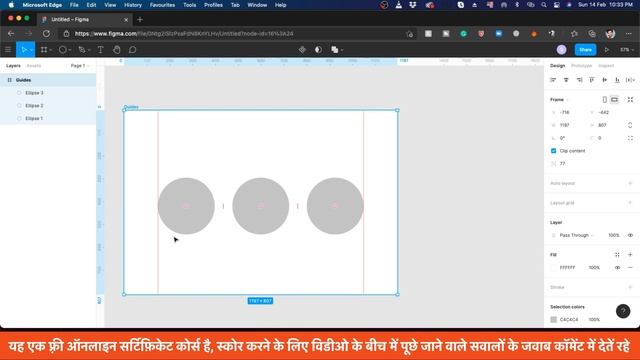Toggle Independent corners option
This screenshot has width=640, height=360.
pos(630,138)
